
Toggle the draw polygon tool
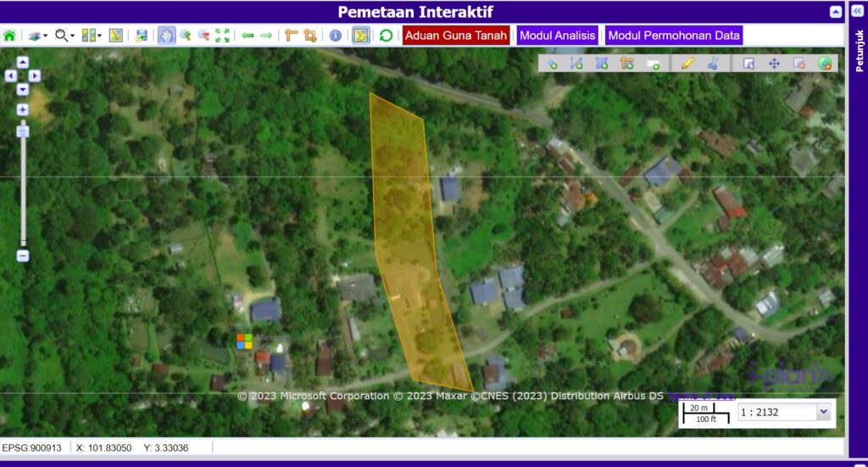(x=602, y=64)
